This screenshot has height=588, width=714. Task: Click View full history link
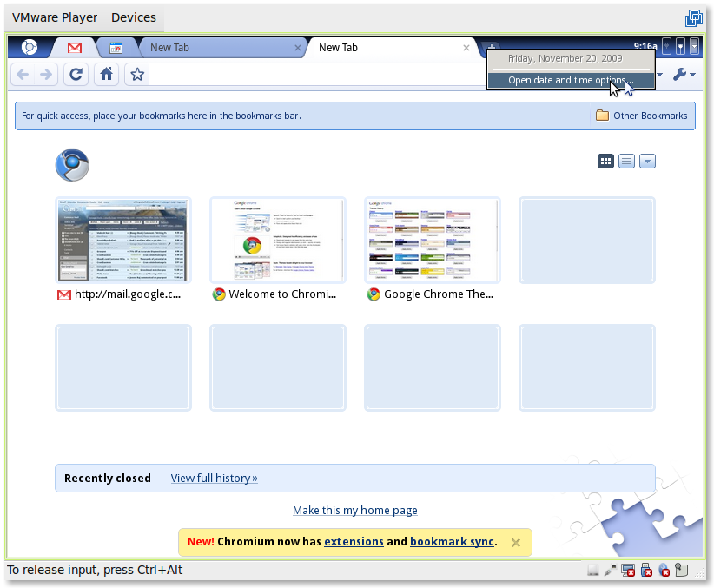click(x=214, y=478)
